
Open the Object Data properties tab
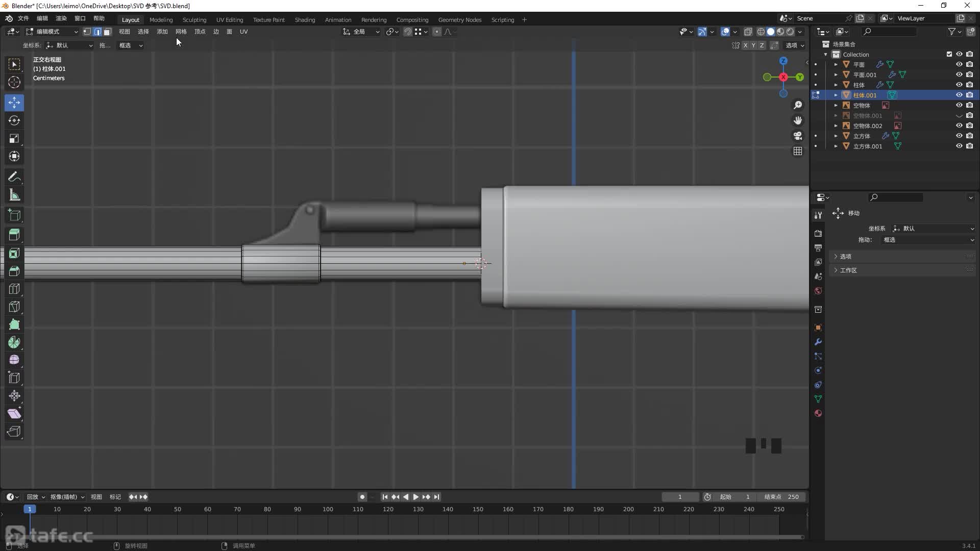click(x=818, y=399)
